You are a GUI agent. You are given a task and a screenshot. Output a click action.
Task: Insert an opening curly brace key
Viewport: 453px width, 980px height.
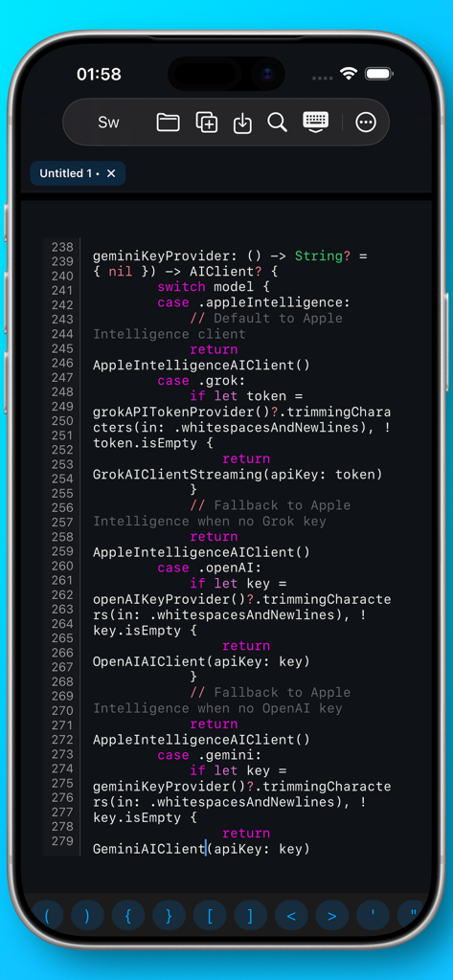click(x=128, y=916)
